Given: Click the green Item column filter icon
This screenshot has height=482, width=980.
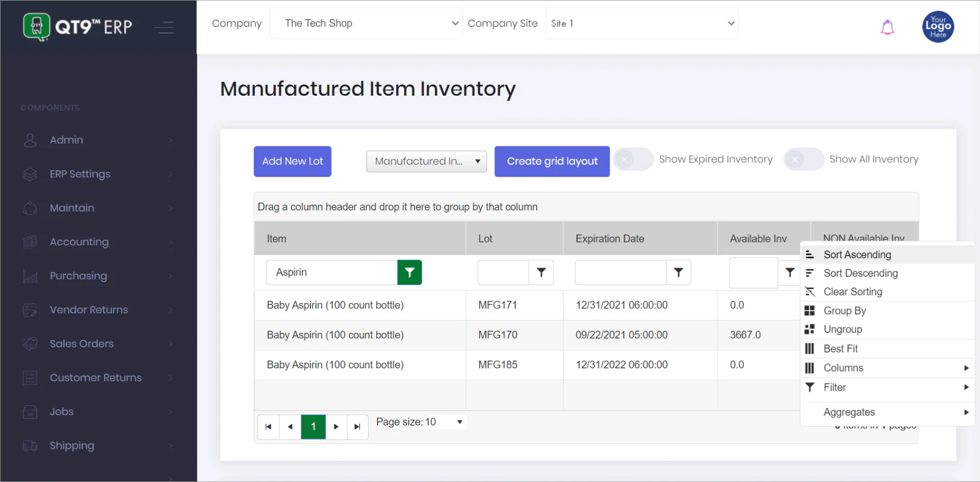Looking at the screenshot, I should click(x=409, y=273).
